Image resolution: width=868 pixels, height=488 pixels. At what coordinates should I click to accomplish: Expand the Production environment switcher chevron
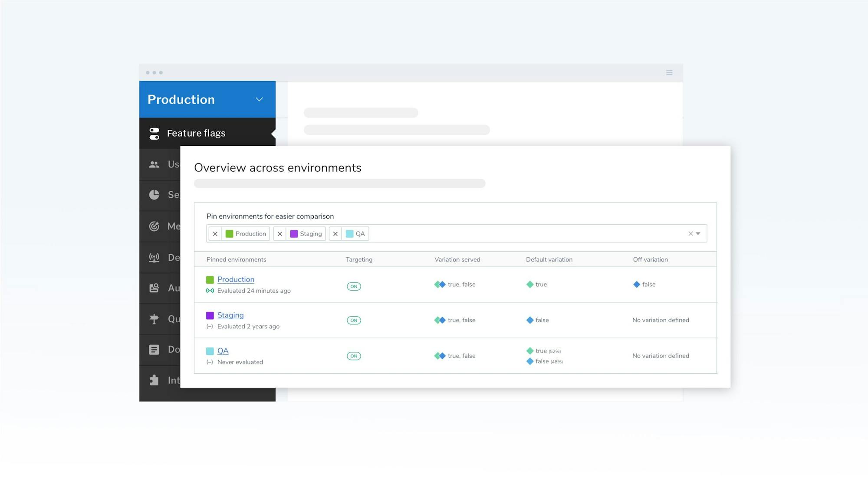click(259, 99)
